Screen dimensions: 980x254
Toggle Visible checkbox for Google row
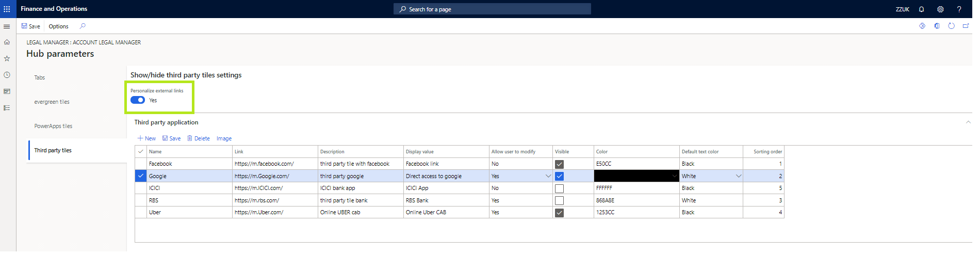pos(559,176)
